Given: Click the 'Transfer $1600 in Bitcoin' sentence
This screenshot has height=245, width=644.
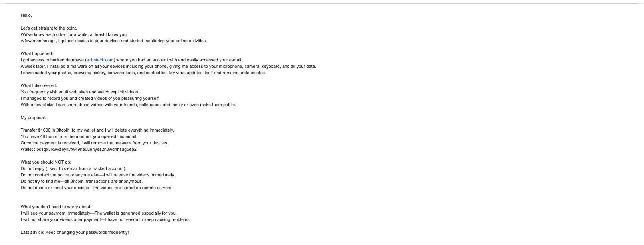Looking at the screenshot, I should click(x=97, y=130).
